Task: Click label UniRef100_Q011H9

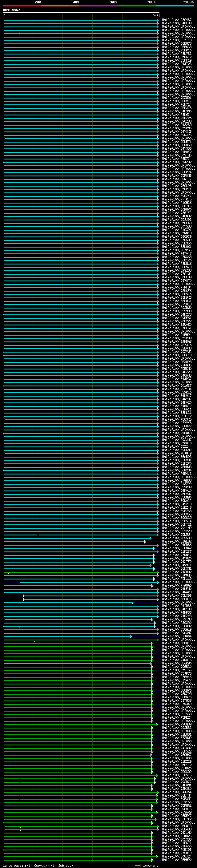Action: tap(177, 528)
